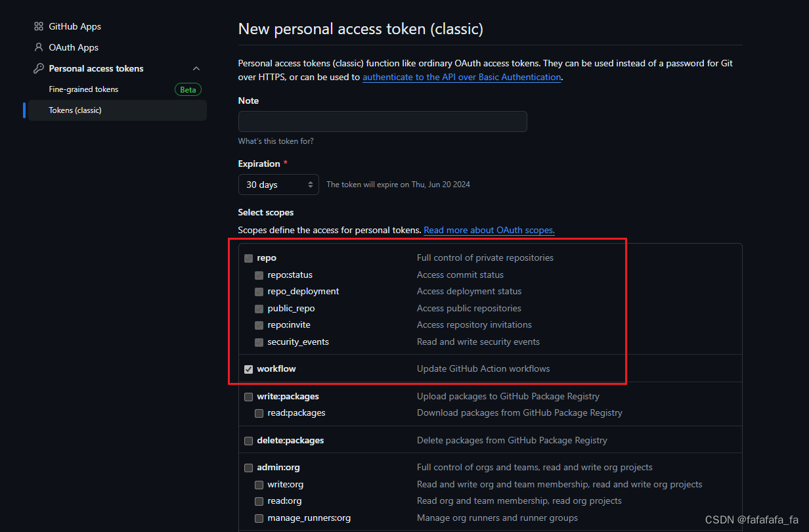
Task: Enable the public_repo scope
Action: click(x=259, y=308)
